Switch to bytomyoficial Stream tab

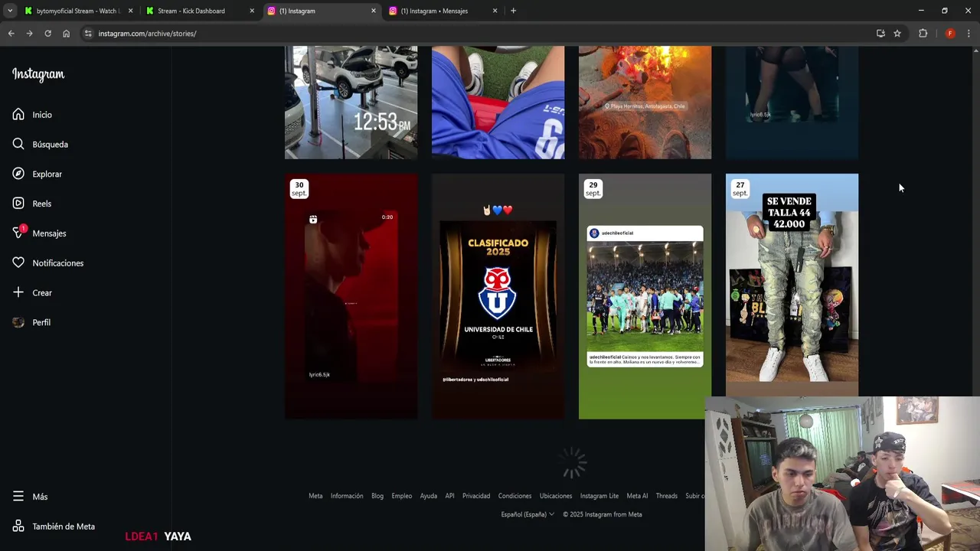(x=78, y=11)
